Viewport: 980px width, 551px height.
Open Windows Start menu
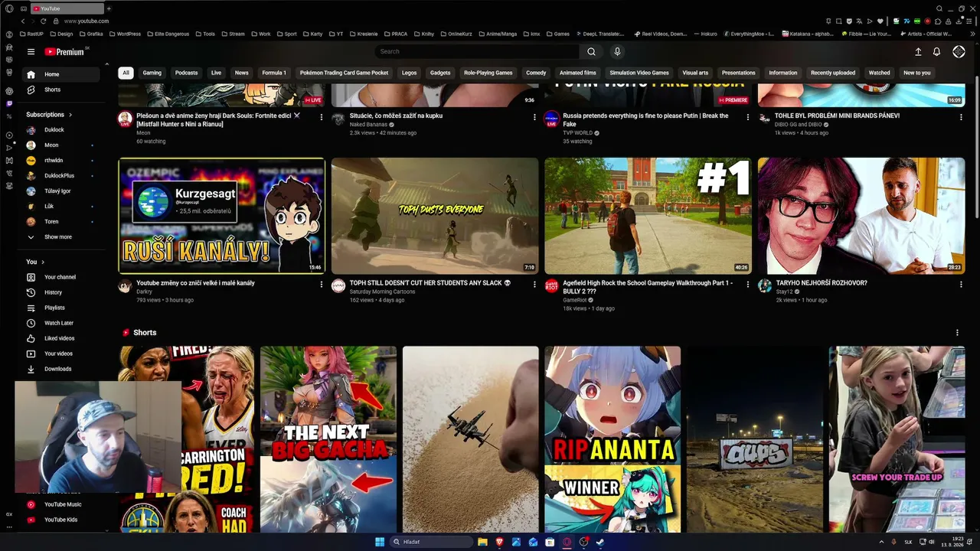pos(380,542)
